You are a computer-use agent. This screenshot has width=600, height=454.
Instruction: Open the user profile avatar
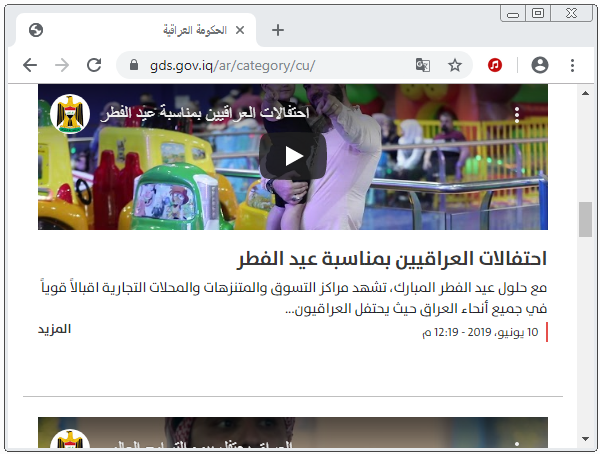pos(540,65)
